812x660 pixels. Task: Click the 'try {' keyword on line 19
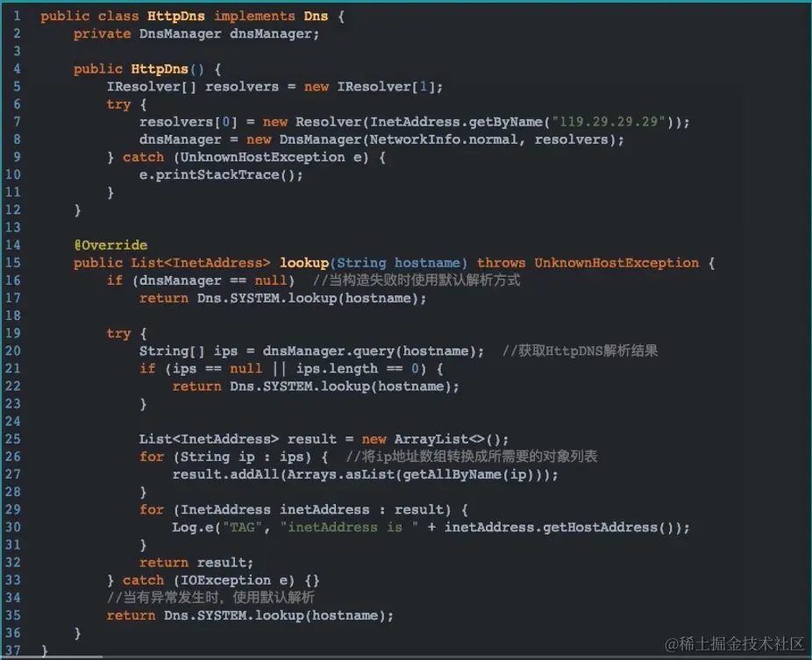click(x=127, y=333)
